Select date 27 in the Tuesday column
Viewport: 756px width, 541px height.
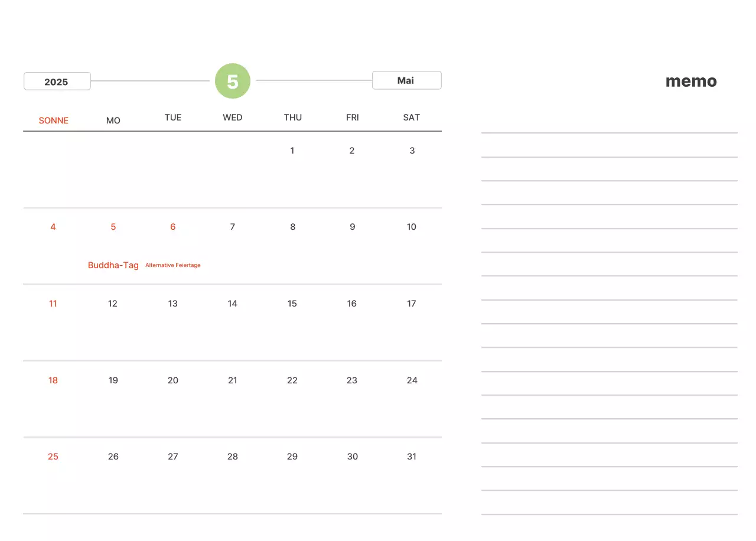(x=173, y=457)
